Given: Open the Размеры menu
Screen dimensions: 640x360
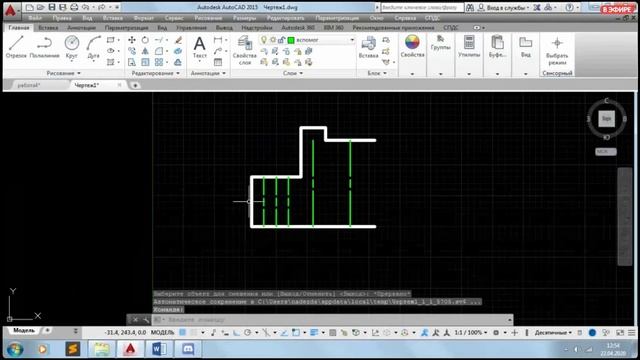Looking at the screenshot, I should [244, 18].
